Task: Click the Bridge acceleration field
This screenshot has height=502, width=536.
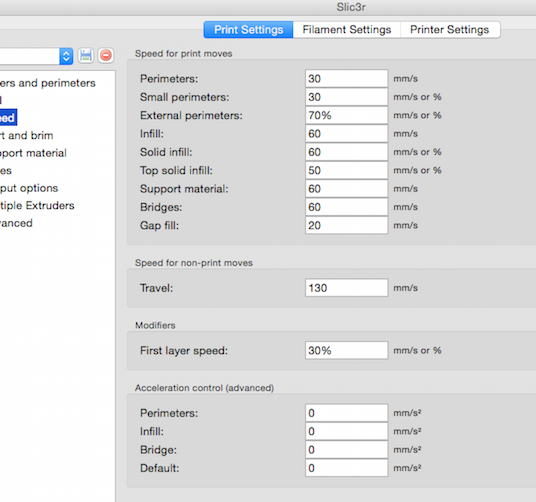Action: pos(347,450)
